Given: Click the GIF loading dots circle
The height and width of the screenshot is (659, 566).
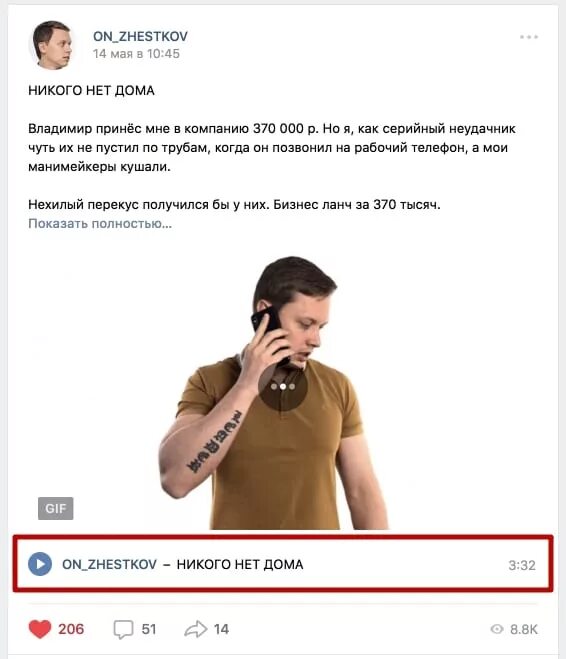Looking at the screenshot, I should (x=283, y=386).
